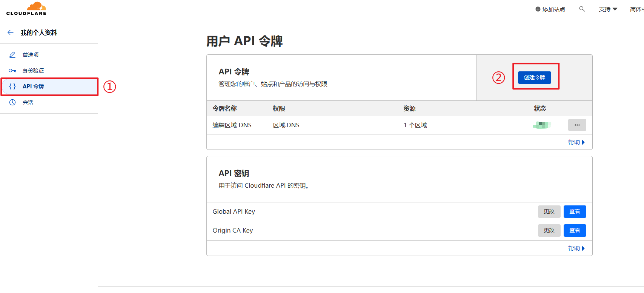Select the API 令牌 sidebar item

point(49,86)
